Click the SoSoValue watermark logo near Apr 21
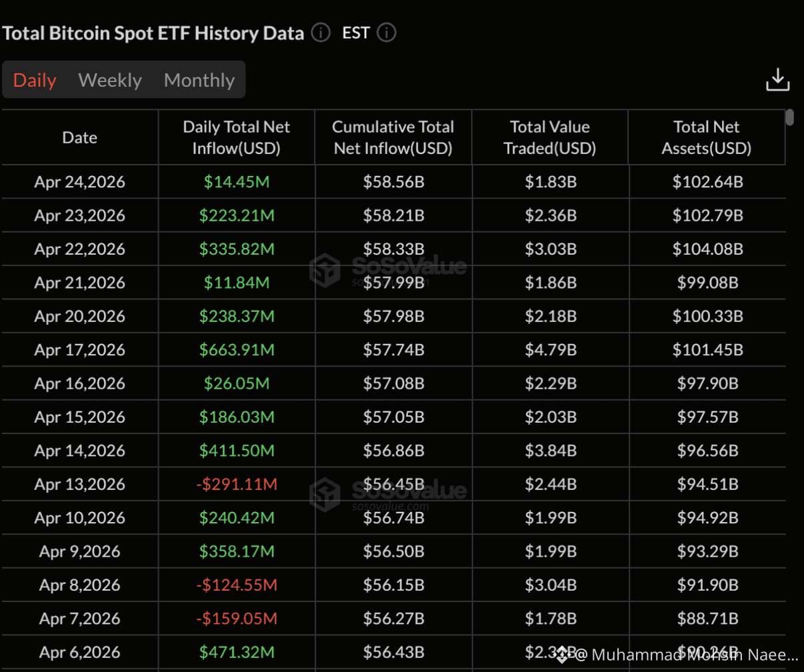Viewport: 804px width, 672px height. pos(325,271)
